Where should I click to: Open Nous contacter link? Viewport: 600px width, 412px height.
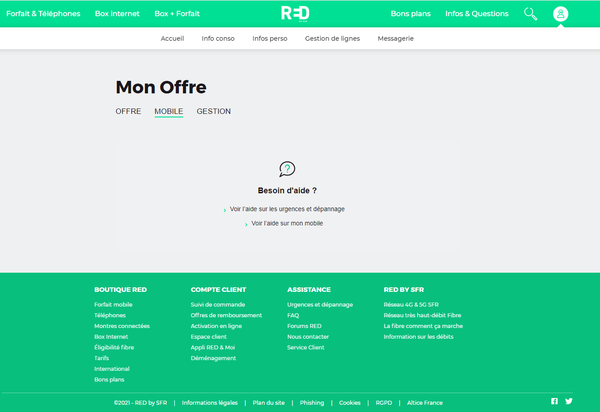point(308,337)
